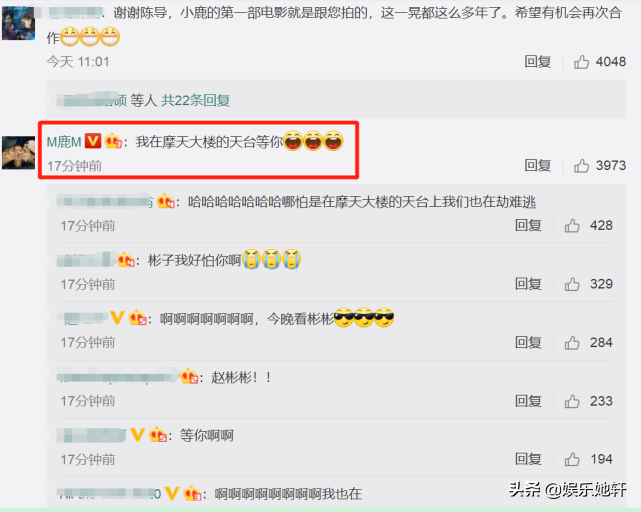
Task: Open the top commenter's avatar thumbnail
Action: tap(18, 23)
